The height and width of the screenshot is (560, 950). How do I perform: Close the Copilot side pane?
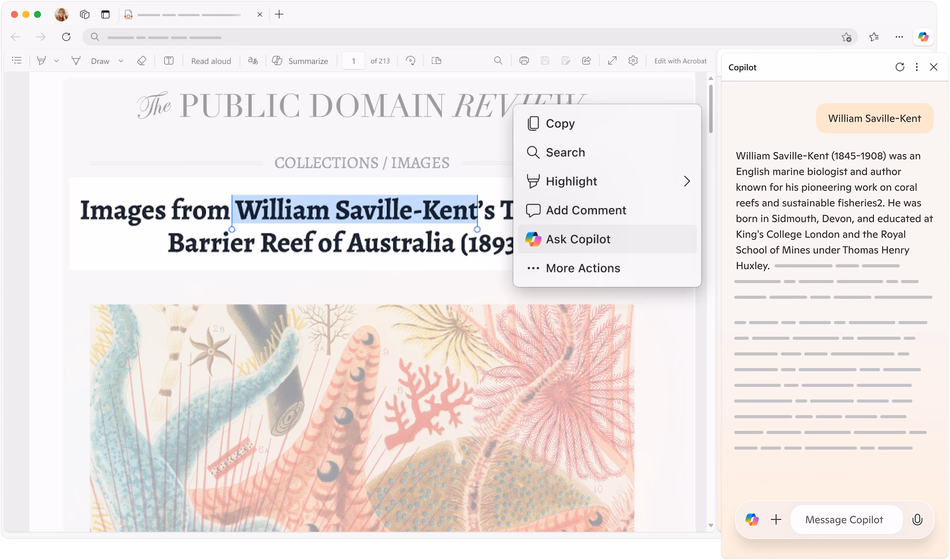[934, 67]
